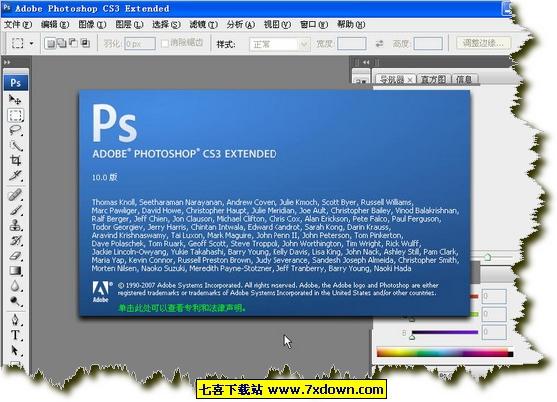The height and width of the screenshot is (402, 557).
Task: Select the Clone Stamp tool
Action: tap(15, 225)
